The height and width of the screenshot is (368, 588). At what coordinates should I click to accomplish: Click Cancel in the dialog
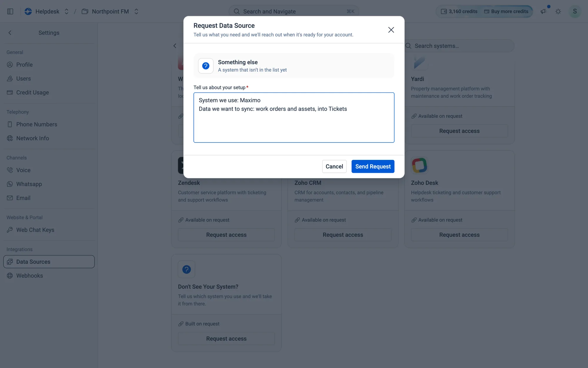[x=334, y=167]
